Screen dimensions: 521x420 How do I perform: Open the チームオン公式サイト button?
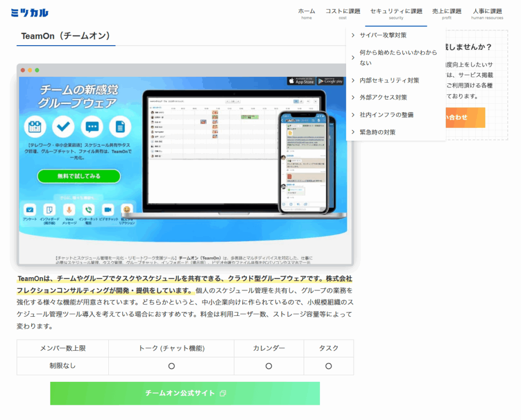185,393
